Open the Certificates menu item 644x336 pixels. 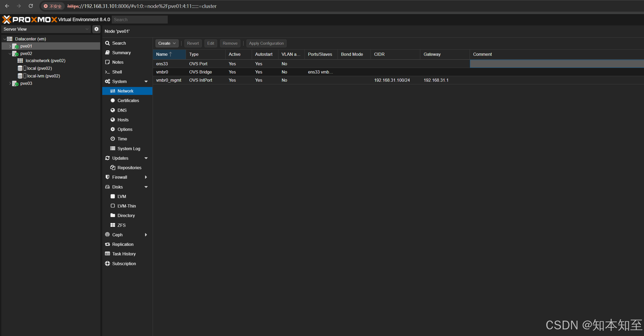pos(128,100)
